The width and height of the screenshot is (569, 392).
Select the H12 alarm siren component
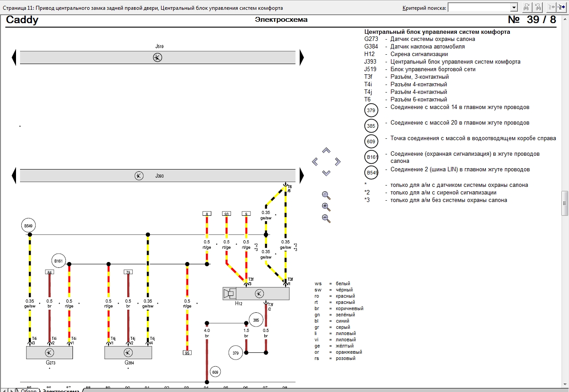[x=256, y=294]
